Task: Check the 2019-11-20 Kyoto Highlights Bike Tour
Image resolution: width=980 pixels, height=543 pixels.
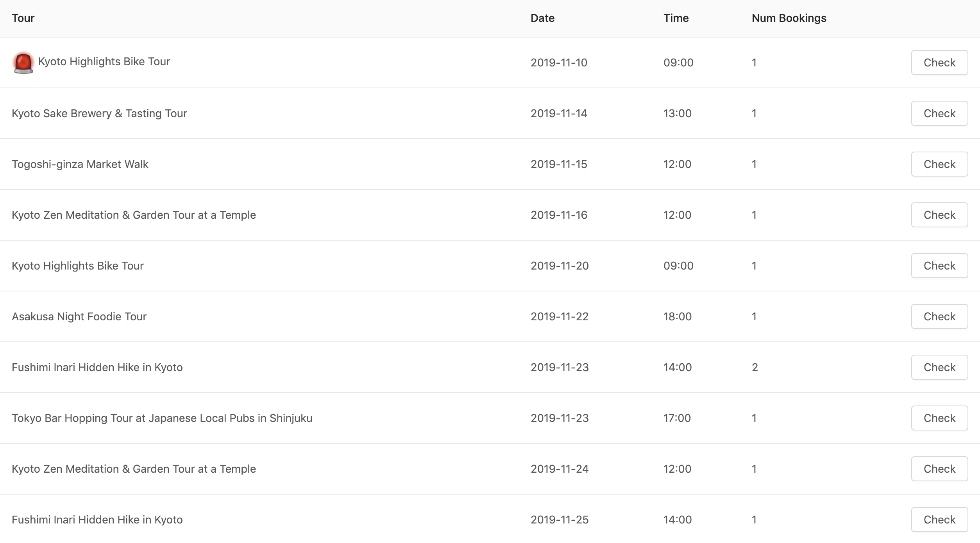Action: click(939, 266)
